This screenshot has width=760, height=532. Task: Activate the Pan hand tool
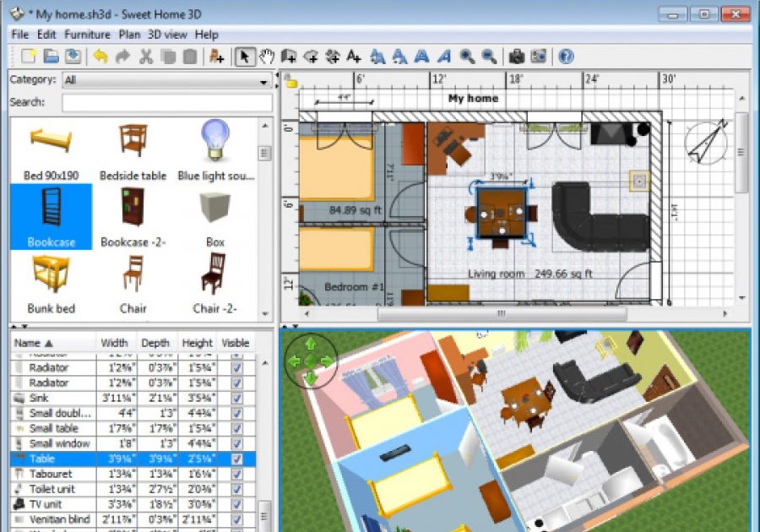click(x=267, y=57)
